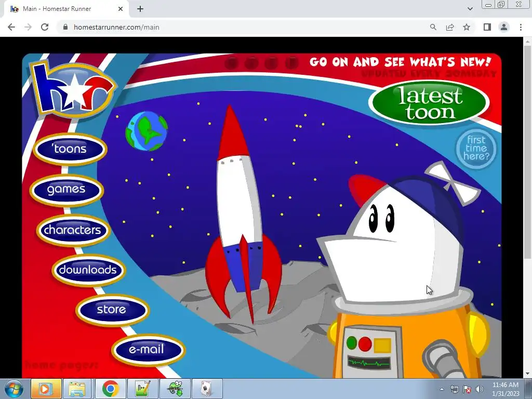This screenshot has width=532, height=399.
Task: Click the 'first time here?' bubble
Action: pos(476,149)
